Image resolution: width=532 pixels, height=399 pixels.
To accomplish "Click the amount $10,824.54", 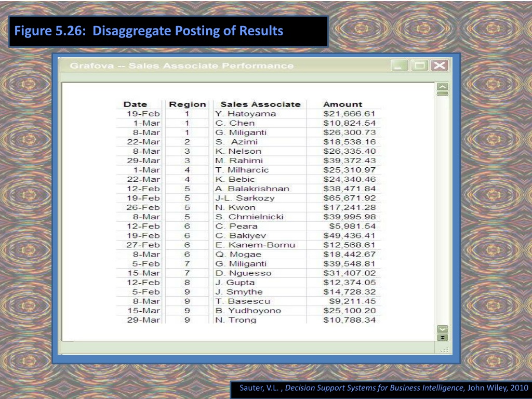I will coord(349,123).
